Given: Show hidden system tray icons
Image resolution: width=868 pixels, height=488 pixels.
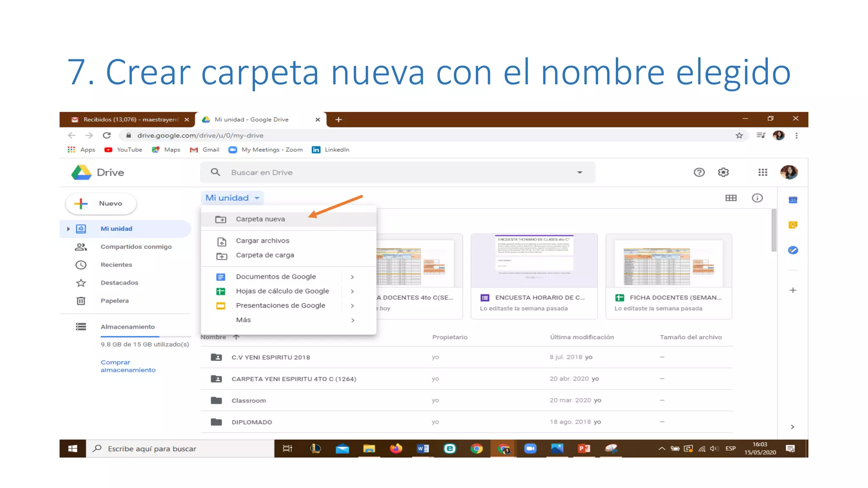Looking at the screenshot, I should pyautogui.click(x=661, y=449).
